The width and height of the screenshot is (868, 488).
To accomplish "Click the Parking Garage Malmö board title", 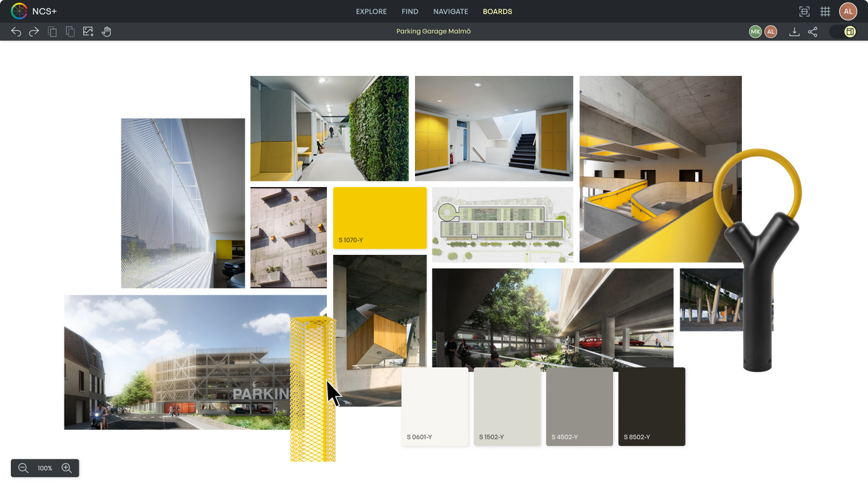I will (433, 31).
